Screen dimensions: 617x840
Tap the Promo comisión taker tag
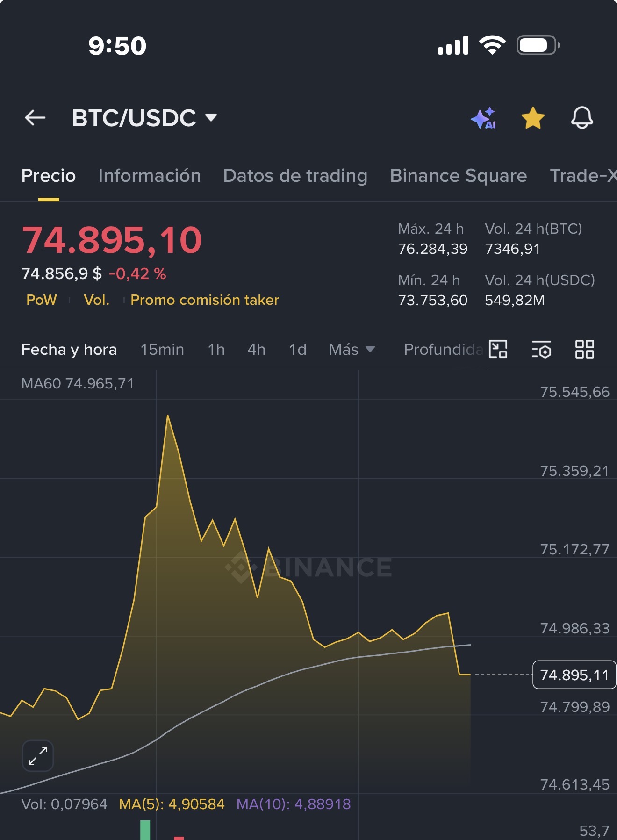(205, 300)
